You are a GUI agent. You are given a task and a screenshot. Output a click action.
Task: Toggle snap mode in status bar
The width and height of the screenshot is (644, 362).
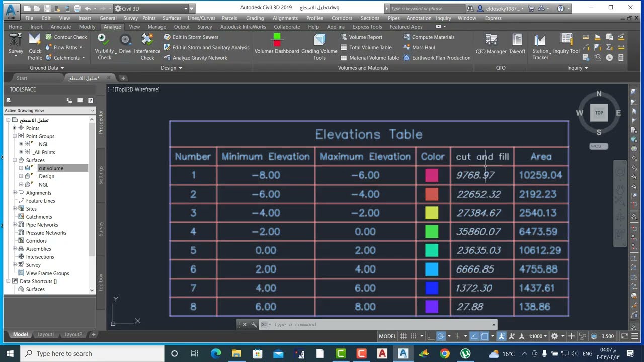[414, 336]
